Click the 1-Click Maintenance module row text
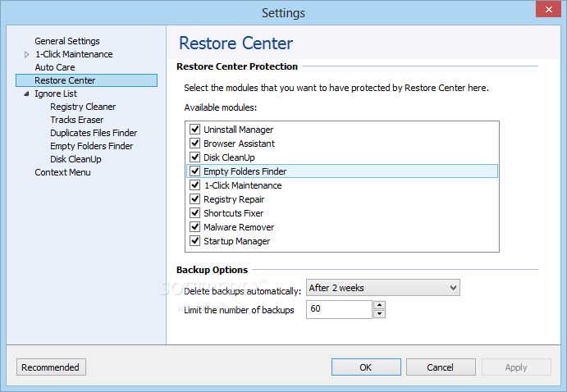This screenshot has height=392, width=567. (243, 185)
